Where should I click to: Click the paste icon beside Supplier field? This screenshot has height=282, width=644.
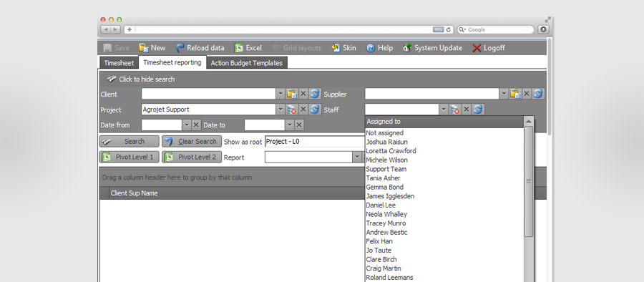[x=515, y=94]
